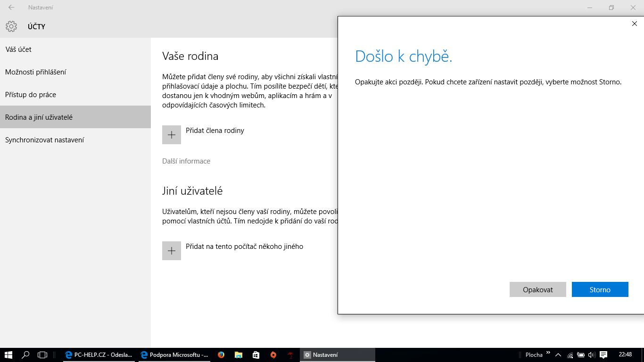644x362 pixels.
Task: Show hidden system tray icons
Action: (558, 355)
